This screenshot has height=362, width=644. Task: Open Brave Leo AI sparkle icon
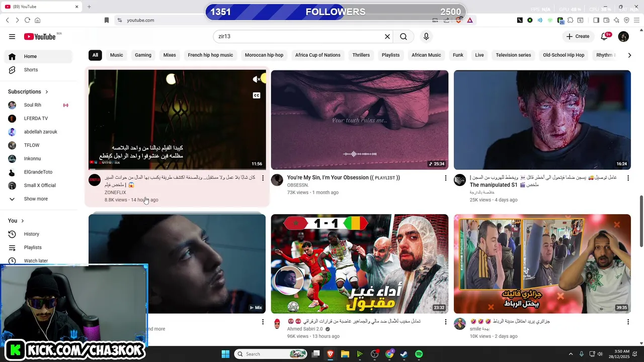point(616,20)
